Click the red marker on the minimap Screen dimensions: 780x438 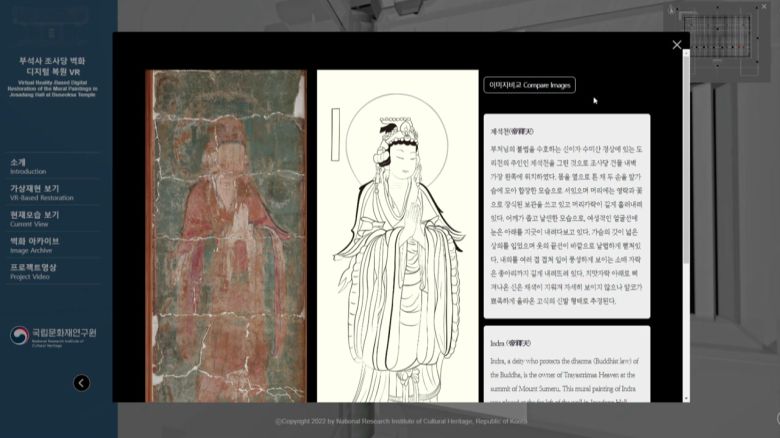740,46
